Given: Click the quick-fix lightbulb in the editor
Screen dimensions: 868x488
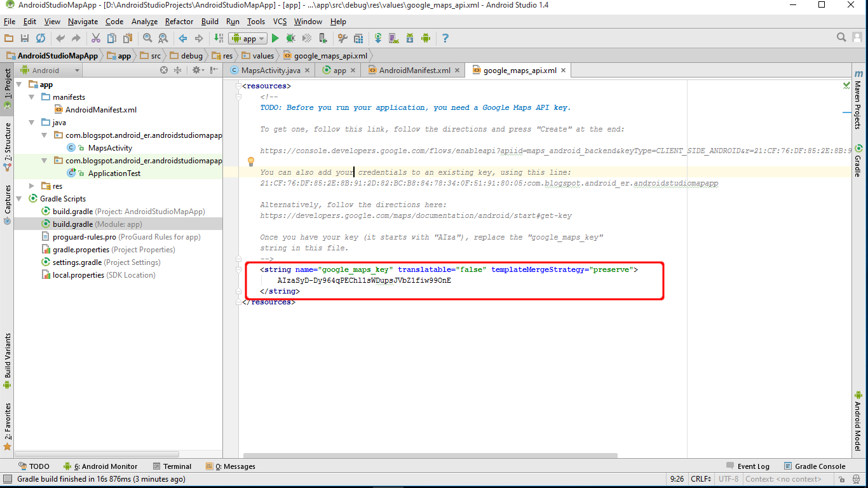Looking at the screenshot, I should tap(250, 161).
